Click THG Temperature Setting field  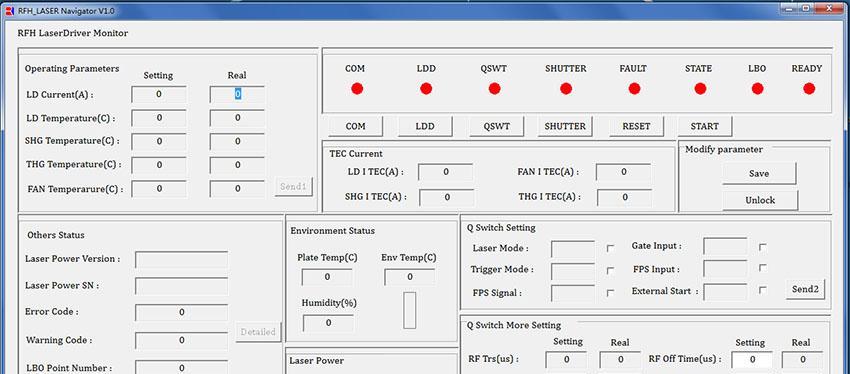tap(159, 165)
